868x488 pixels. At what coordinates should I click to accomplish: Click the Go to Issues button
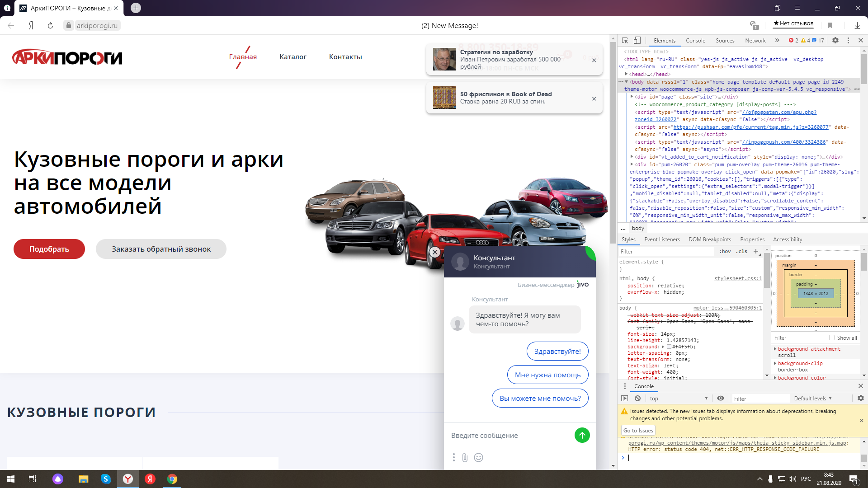coord(638,430)
